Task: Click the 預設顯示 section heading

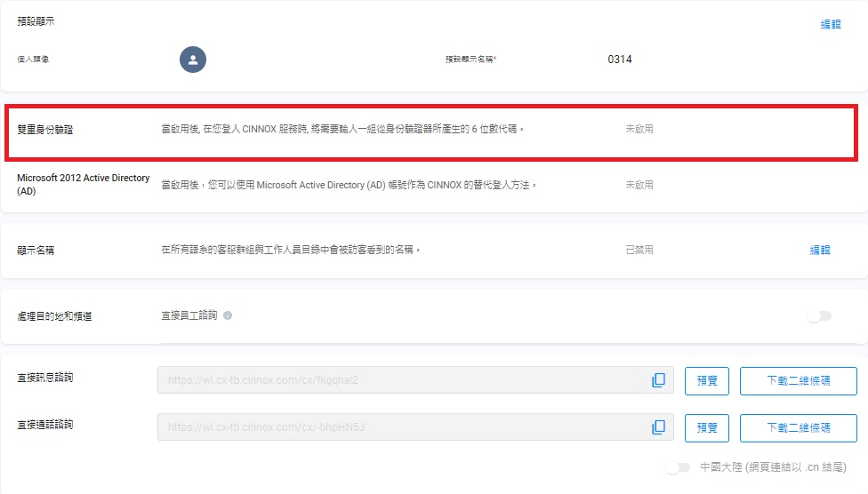Action: coord(36,21)
